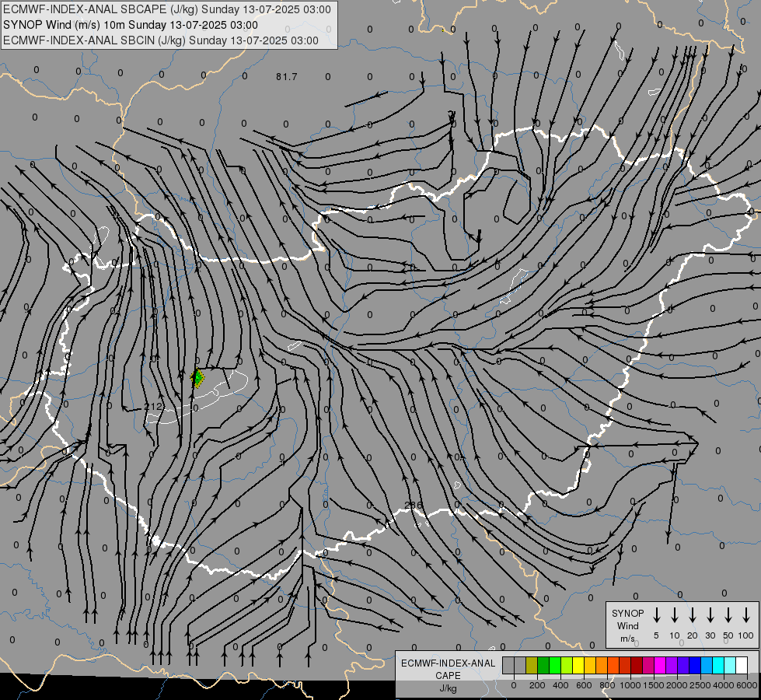Click the wind arrow above 20 in legend
This screenshot has width=761, height=700.
693,615
